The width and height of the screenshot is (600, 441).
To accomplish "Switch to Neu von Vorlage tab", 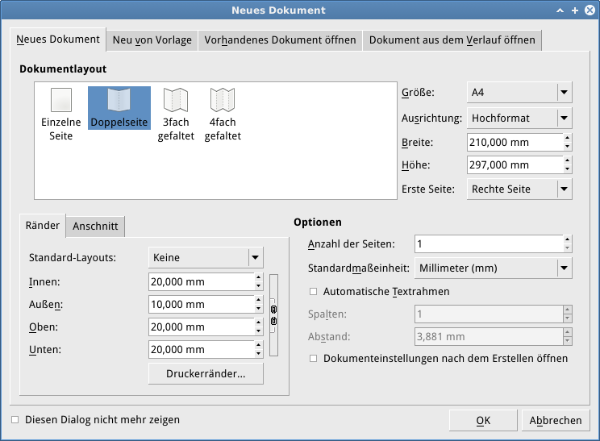I will (x=151, y=41).
